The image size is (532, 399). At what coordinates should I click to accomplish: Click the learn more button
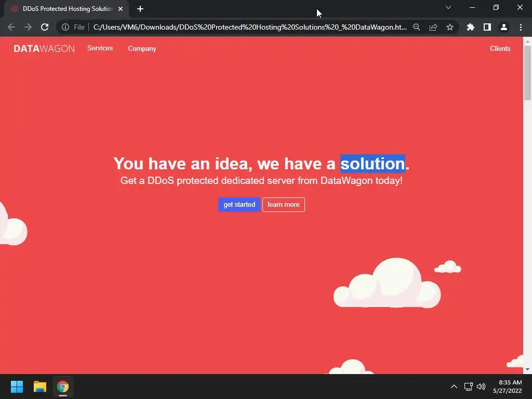coord(283,205)
